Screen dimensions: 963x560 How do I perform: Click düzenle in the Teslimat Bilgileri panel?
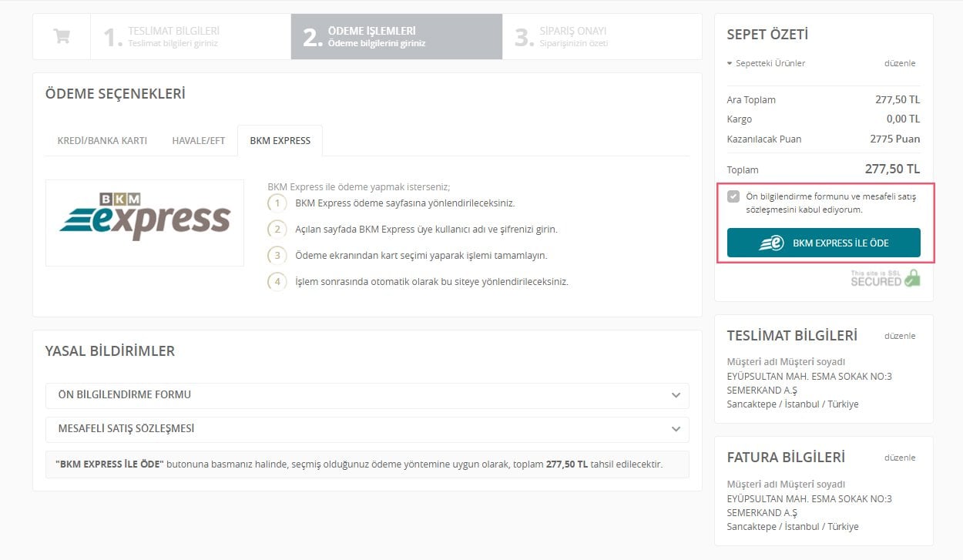[899, 336]
